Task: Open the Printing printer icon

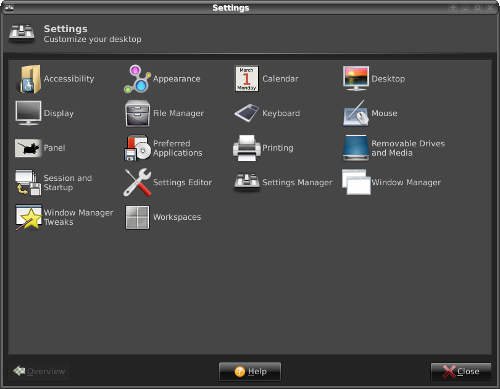Action: (246, 148)
